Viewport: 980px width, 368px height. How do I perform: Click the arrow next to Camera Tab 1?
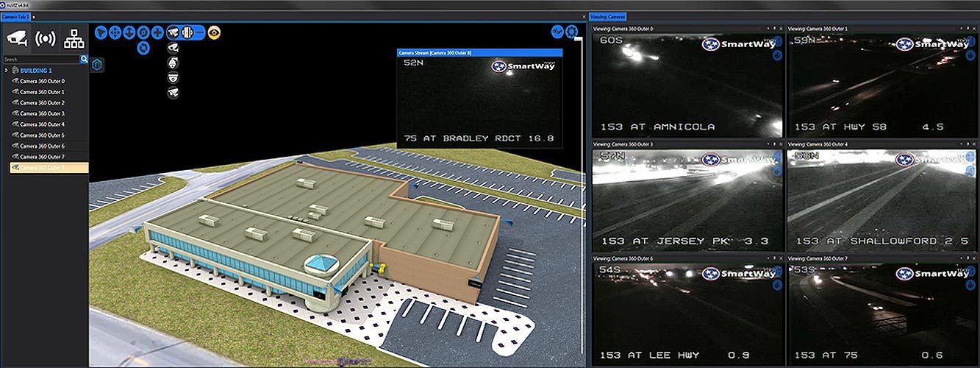point(34,15)
